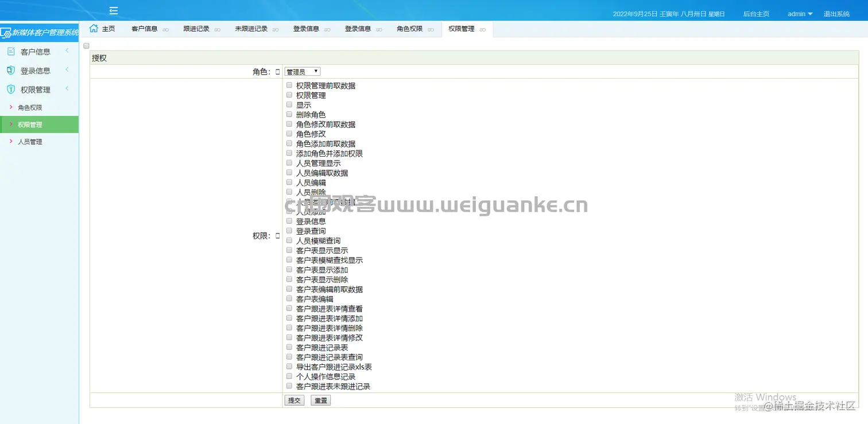This screenshot has height=424, width=868.
Task: Check the 客户表显示显示 checkbox
Action: click(x=289, y=250)
